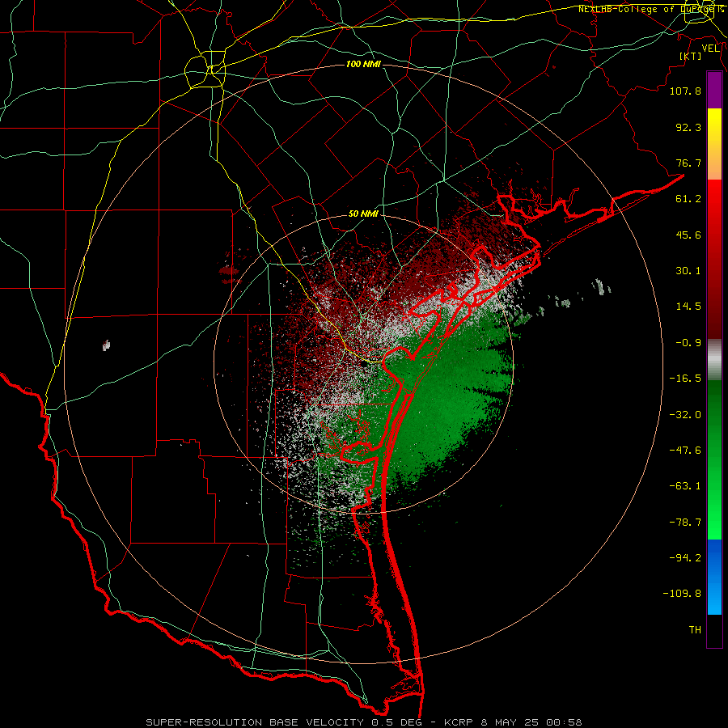Click the 50 NMI range ring label
Screen dimensions: 728x728
click(363, 214)
